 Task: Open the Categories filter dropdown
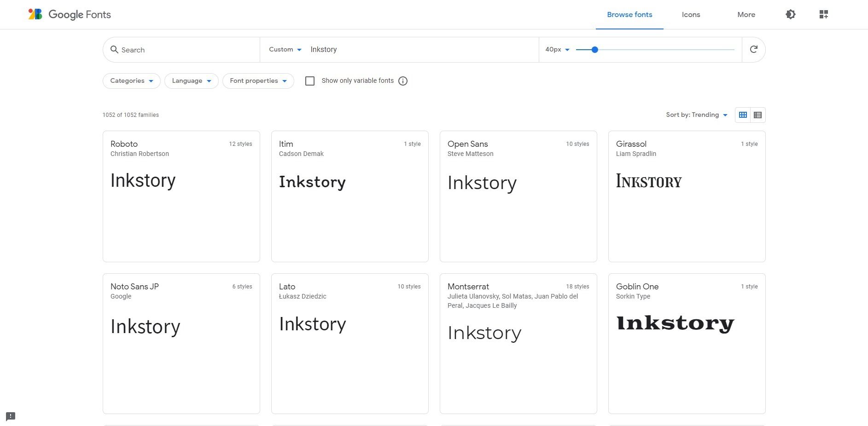coord(131,81)
